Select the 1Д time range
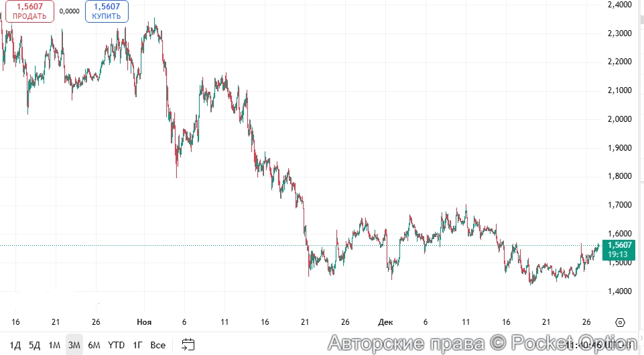Viewport: 644px width, 355px height. 15,345
